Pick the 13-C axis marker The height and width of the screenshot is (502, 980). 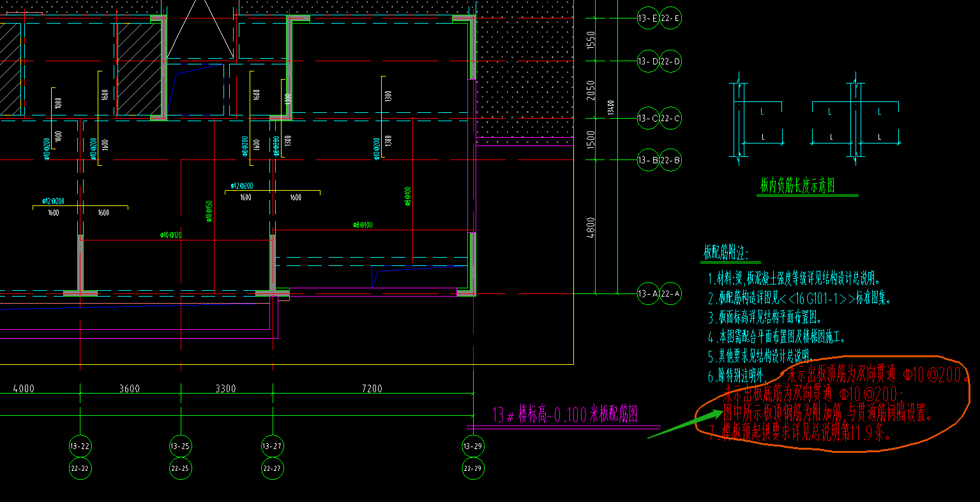point(648,118)
